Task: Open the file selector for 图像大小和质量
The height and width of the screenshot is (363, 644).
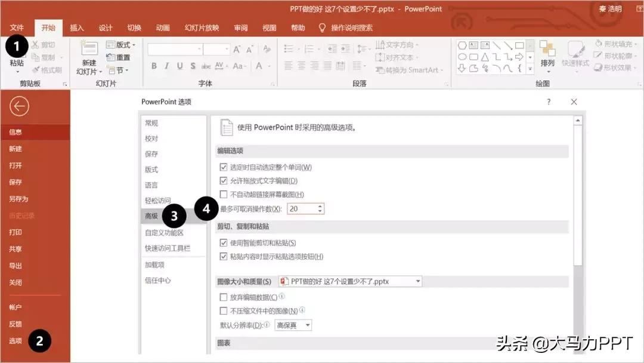Action: coord(350,281)
